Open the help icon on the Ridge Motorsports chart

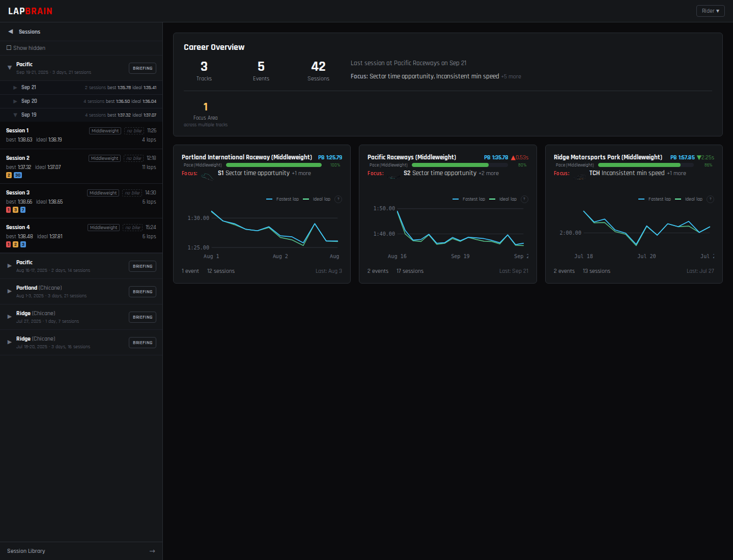click(x=711, y=199)
